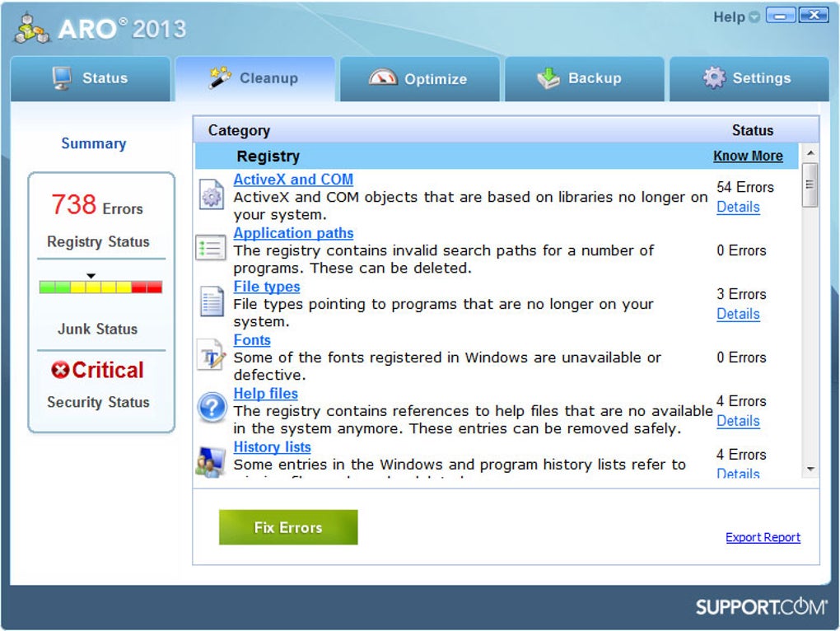View Details for ActiveX 54 errors
Image resolution: width=840 pixels, height=631 pixels.
738,207
